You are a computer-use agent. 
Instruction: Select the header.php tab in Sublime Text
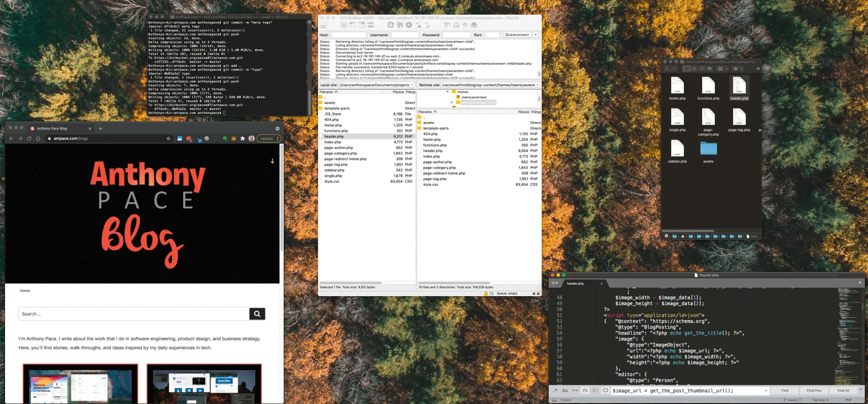point(576,283)
